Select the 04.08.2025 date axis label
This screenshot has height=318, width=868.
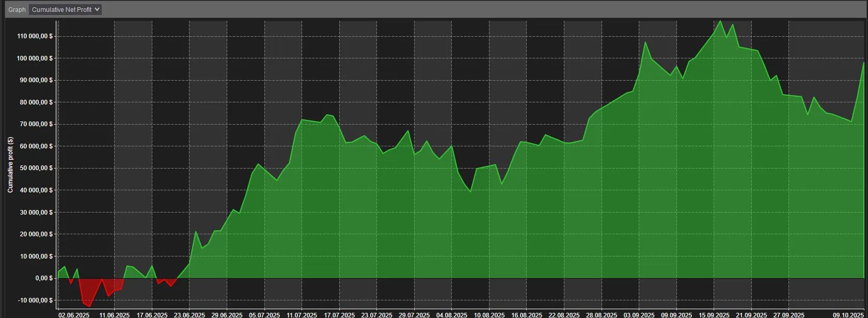click(452, 315)
